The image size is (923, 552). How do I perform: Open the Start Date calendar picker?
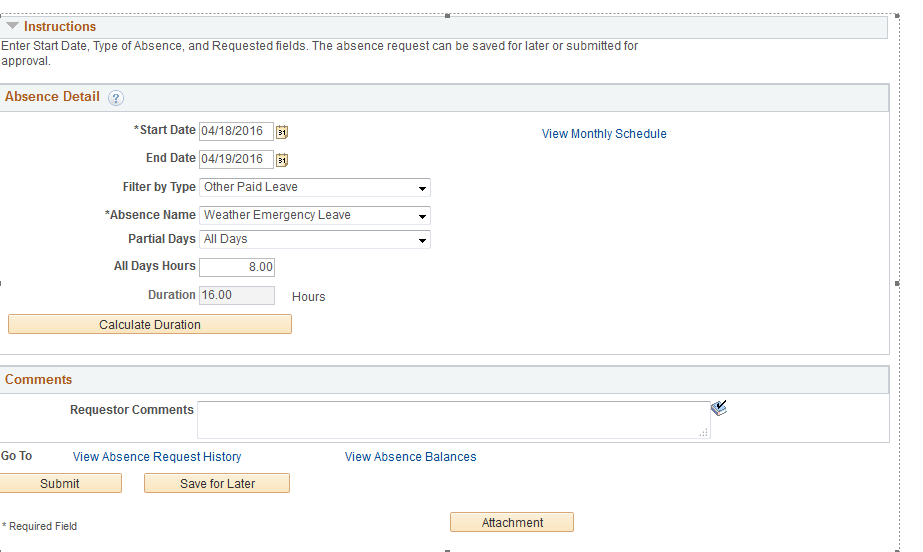[282, 131]
